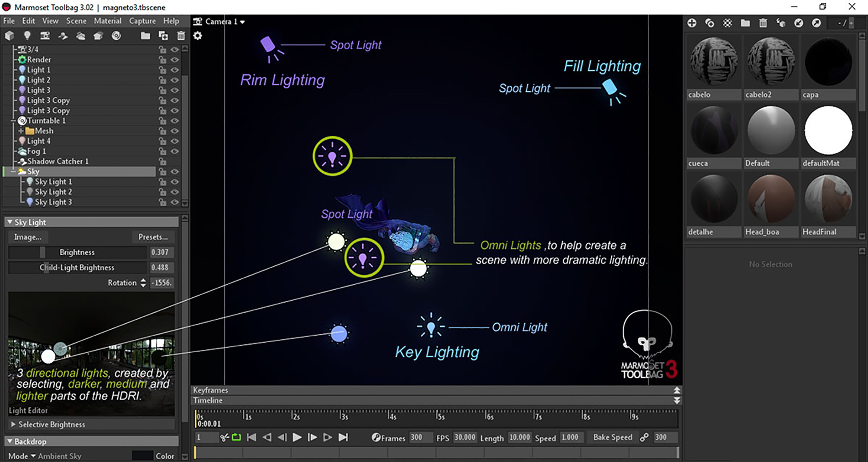Select Sky Light 3 in scene tree
868x462 pixels.
tap(53, 202)
